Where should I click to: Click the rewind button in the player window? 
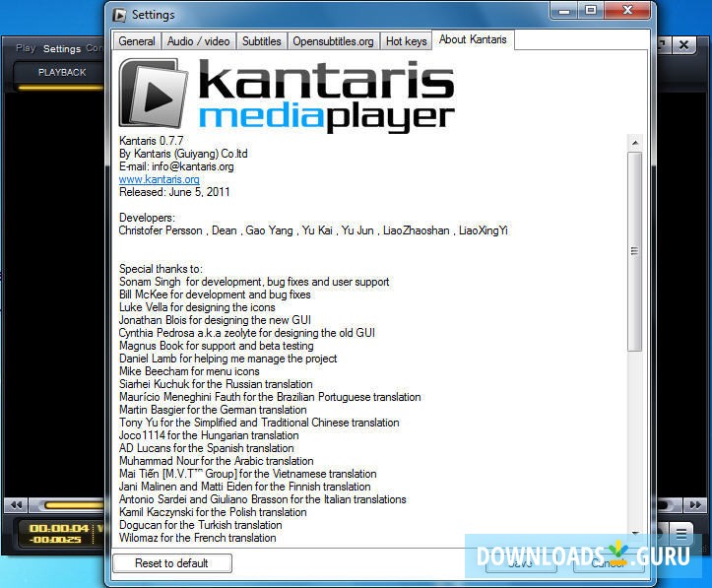point(17,505)
